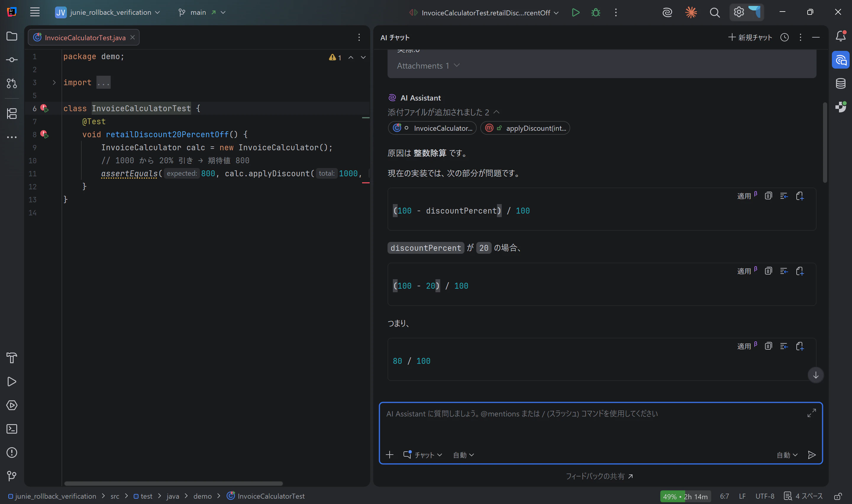The width and height of the screenshot is (852, 504).
Task: Open IDE settings gear icon
Action: pyautogui.click(x=739, y=12)
